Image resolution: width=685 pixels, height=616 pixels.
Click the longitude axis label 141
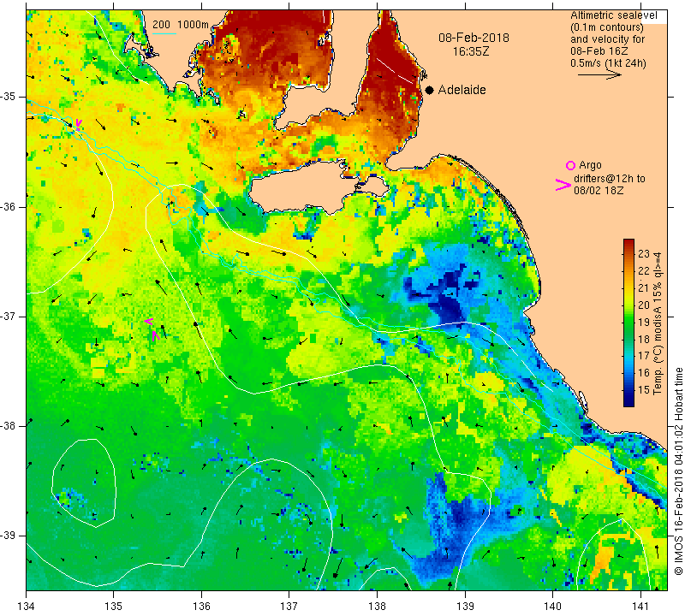tap(640, 607)
